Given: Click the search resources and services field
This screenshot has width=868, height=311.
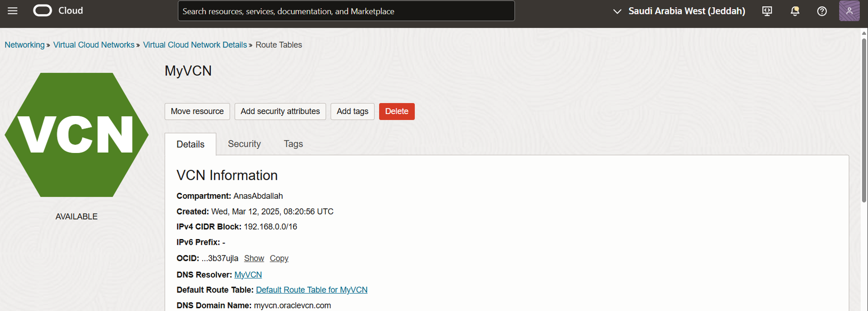Looking at the screenshot, I should click(x=346, y=11).
